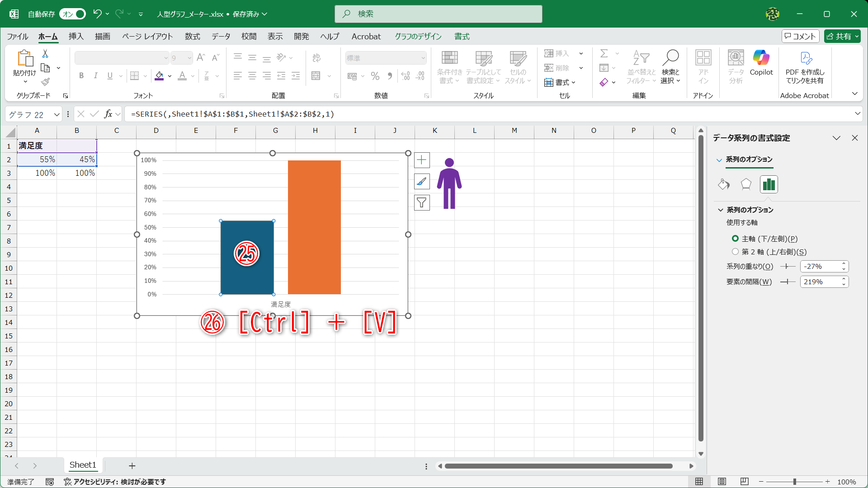The width and height of the screenshot is (868, 488).
Task: Open Chart Elements with the plus icon
Action: click(x=422, y=160)
